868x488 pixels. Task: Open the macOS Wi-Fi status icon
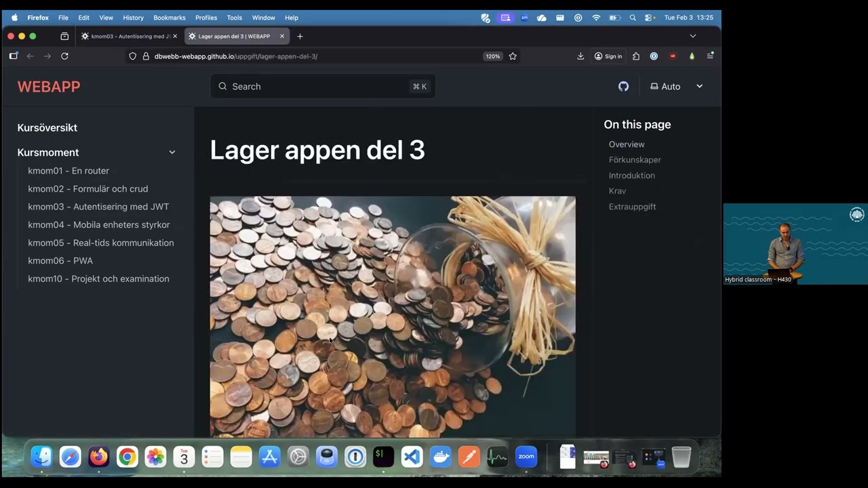[596, 18]
